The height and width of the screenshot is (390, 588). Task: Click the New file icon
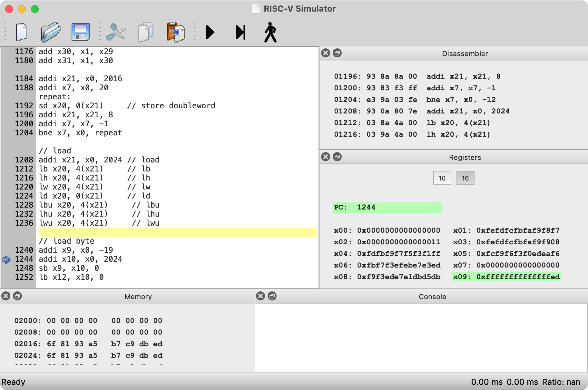point(21,32)
